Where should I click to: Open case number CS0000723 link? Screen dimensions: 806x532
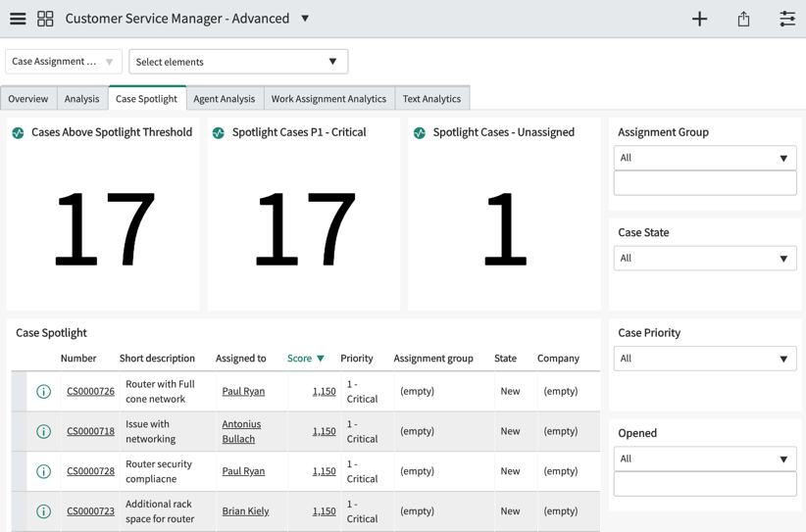point(90,511)
